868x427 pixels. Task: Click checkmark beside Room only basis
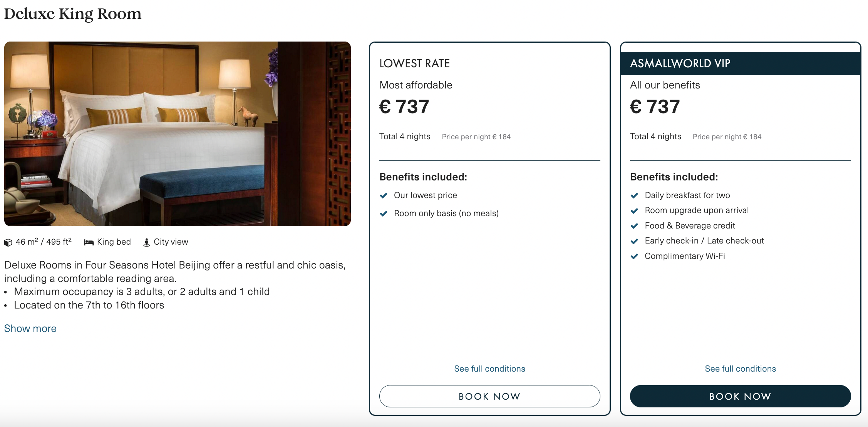(x=384, y=213)
